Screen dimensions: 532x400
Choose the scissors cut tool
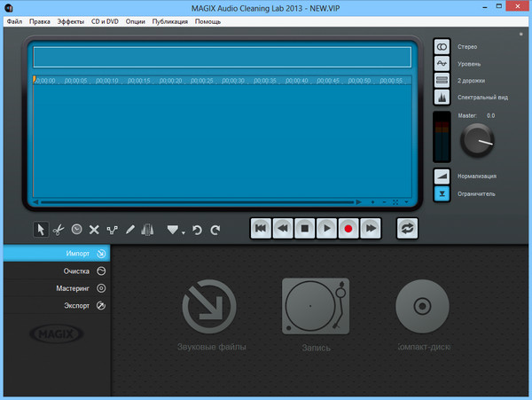[x=59, y=229]
